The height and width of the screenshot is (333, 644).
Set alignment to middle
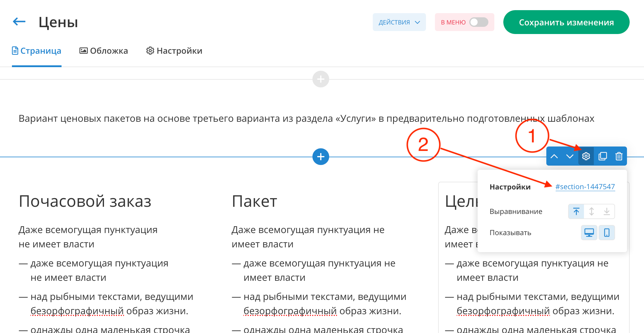tap(591, 212)
